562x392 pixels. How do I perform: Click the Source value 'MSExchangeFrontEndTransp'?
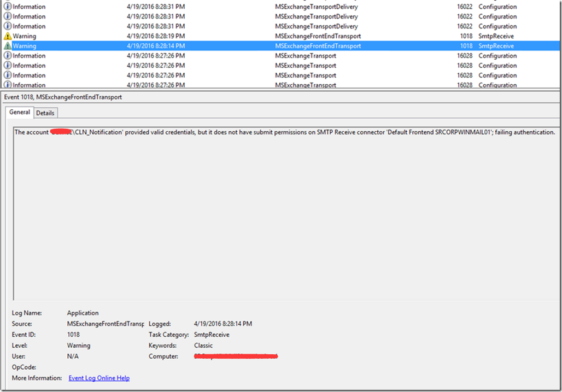[106, 324]
